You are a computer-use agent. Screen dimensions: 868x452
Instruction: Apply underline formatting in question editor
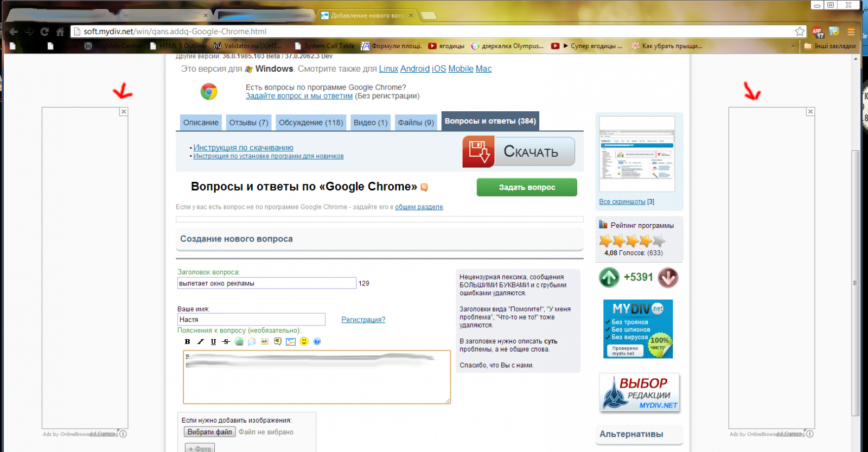pos(213,342)
